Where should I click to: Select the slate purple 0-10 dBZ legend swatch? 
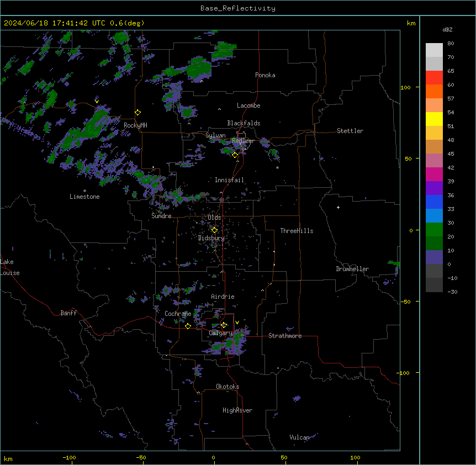click(434, 257)
